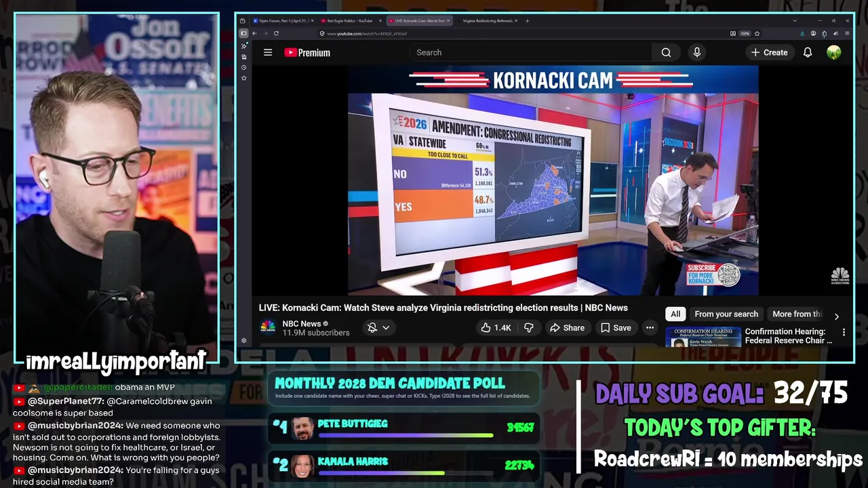Select the All filter chip
868x488 pixels.
coord(675,314)
